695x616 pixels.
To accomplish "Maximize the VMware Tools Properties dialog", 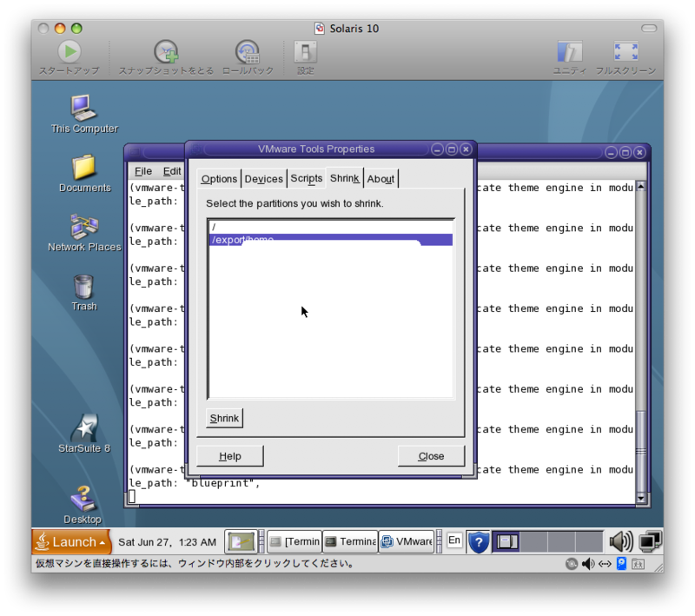I will [451, 149].
